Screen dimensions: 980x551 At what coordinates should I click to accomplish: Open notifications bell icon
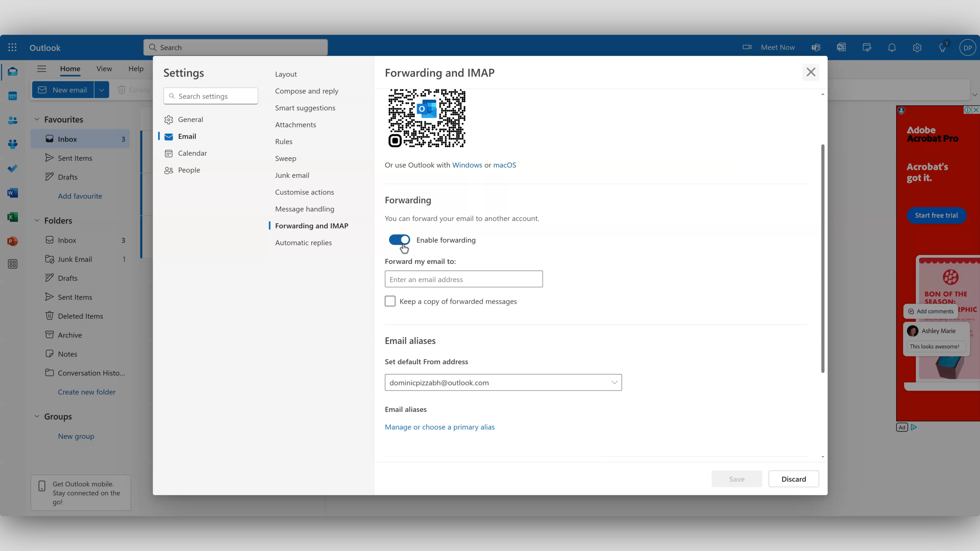(892, 47)
